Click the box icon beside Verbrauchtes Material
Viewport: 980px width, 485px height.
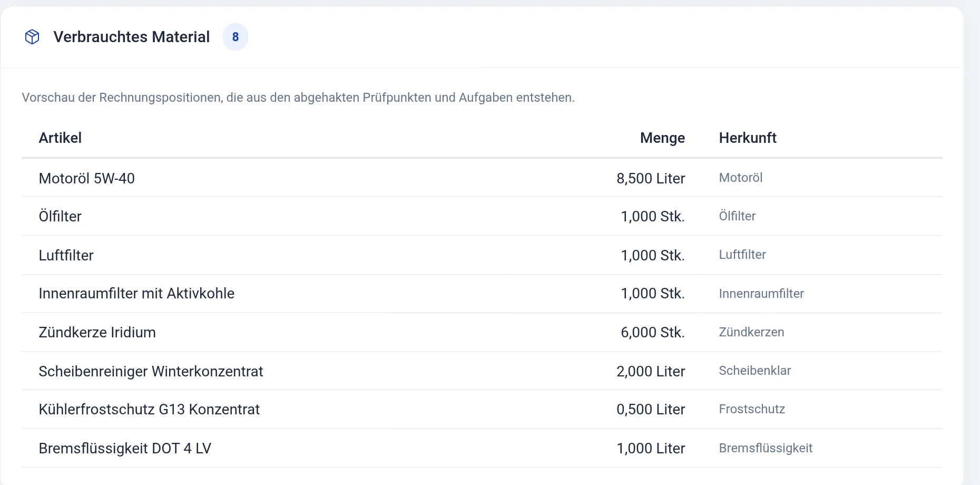click(32, 37)
